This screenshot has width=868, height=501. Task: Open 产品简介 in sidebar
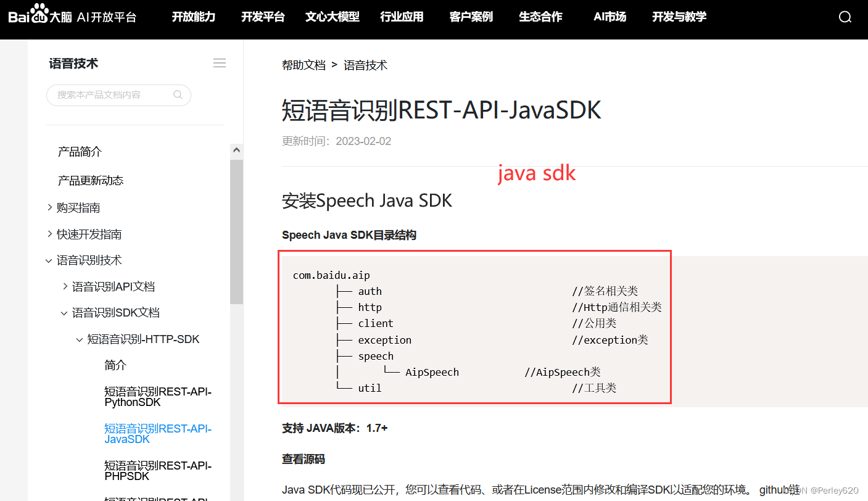coord(80,152)
